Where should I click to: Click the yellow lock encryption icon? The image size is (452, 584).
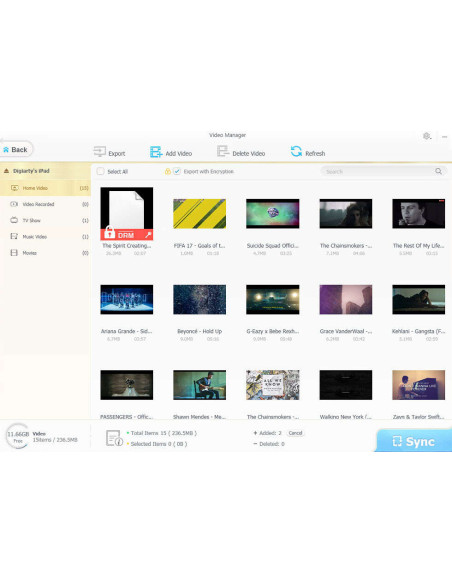click(x=168, y=171)
